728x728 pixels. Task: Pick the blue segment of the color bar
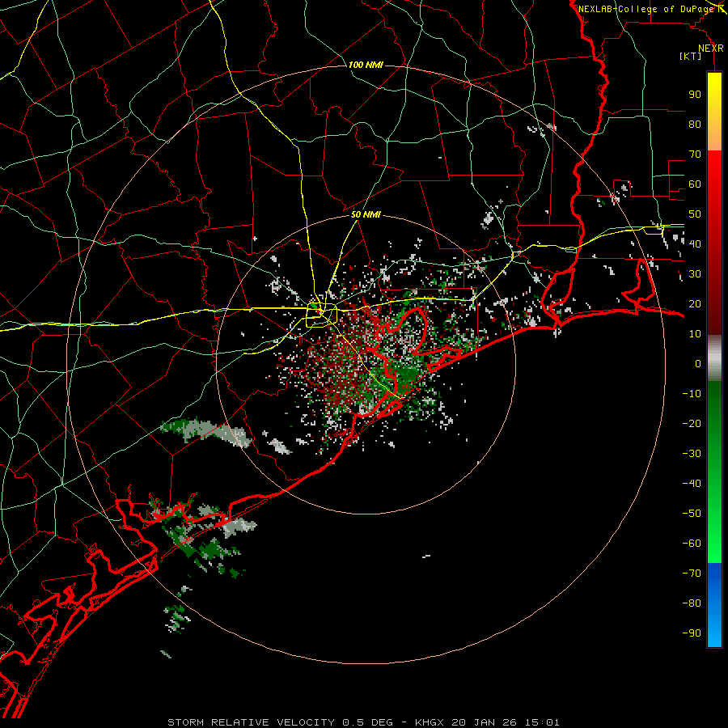tap(714, 605)
